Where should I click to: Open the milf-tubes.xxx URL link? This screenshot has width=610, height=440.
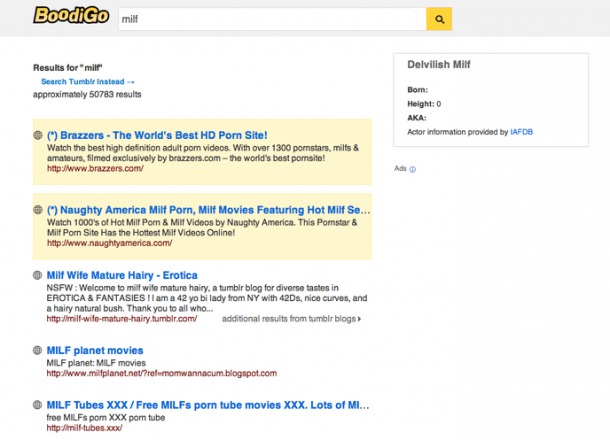pyautogui.click(x=84, y=428)
